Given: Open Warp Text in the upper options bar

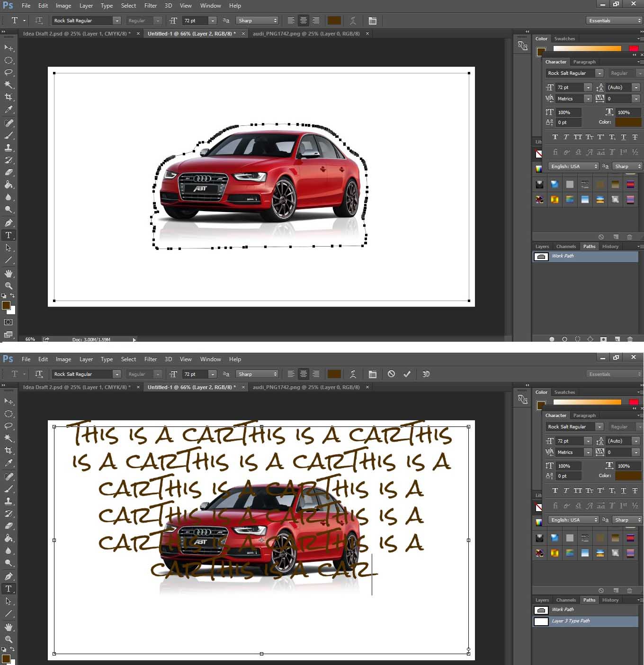Looking at the screenshot, I should (x=353, y=20).
